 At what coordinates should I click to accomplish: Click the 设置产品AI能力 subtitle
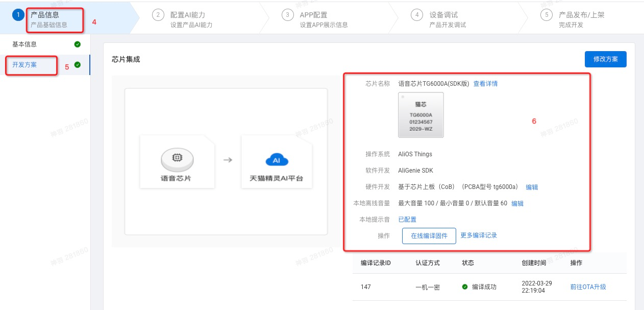pos(191,25)
